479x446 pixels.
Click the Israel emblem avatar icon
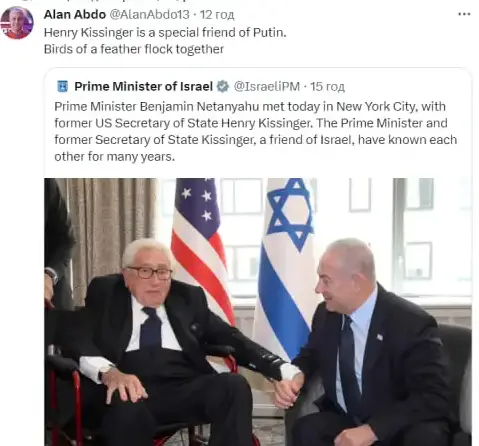pyautogui.click(x=62, y=86)
